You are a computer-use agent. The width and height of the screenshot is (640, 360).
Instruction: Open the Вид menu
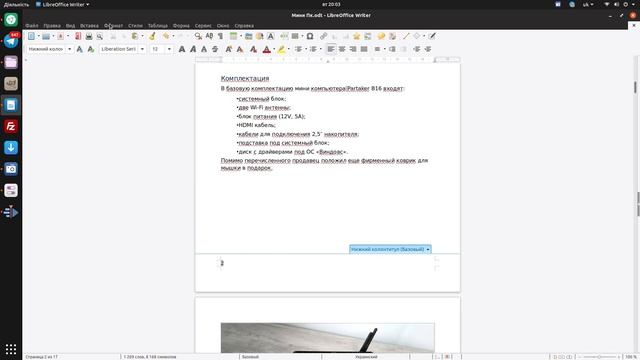pos(70,25)
